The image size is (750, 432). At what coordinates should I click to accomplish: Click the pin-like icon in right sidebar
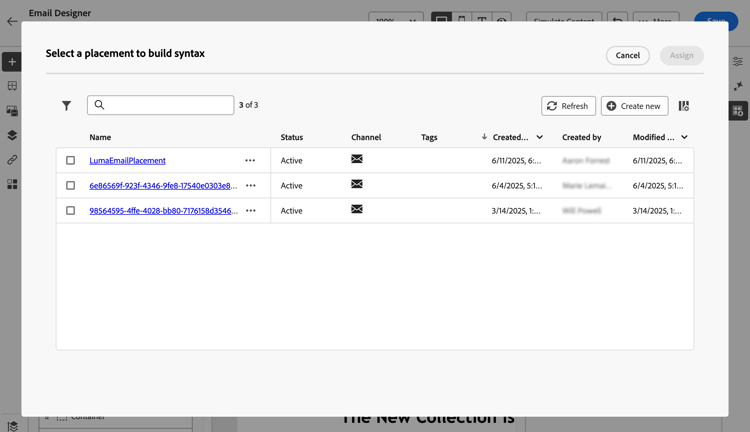738,86
